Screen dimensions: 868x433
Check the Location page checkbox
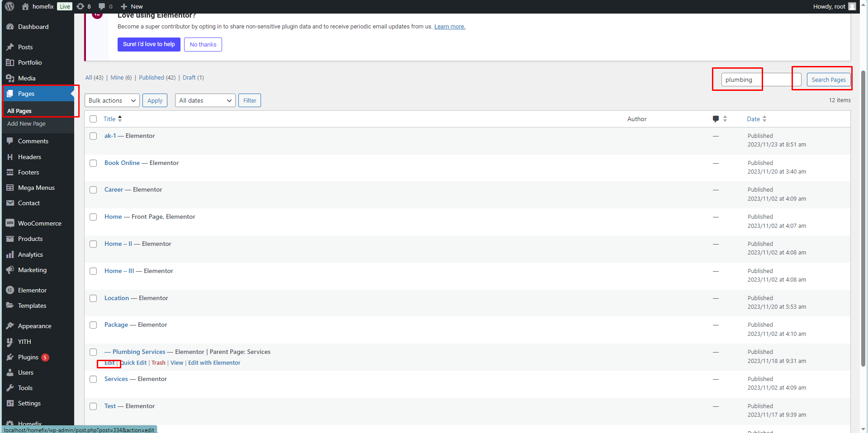93,298
